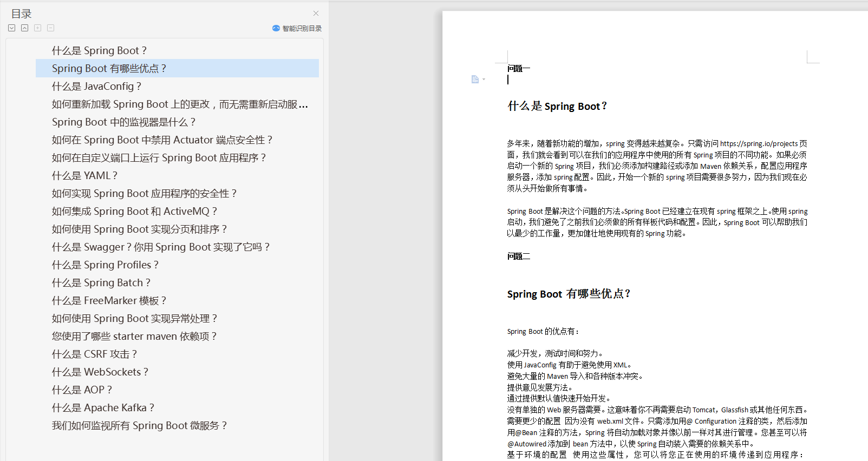Close the 目录 outline panel

click(316, 14)
